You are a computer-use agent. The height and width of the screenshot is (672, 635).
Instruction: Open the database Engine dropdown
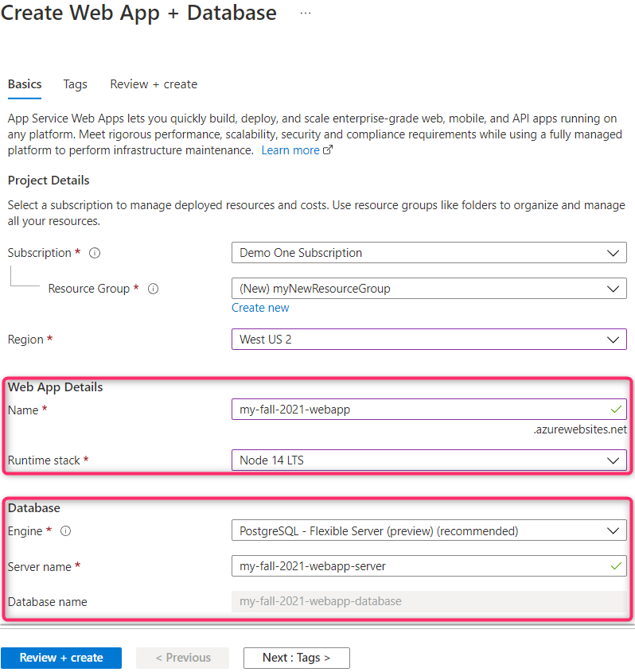pos(429,531)
